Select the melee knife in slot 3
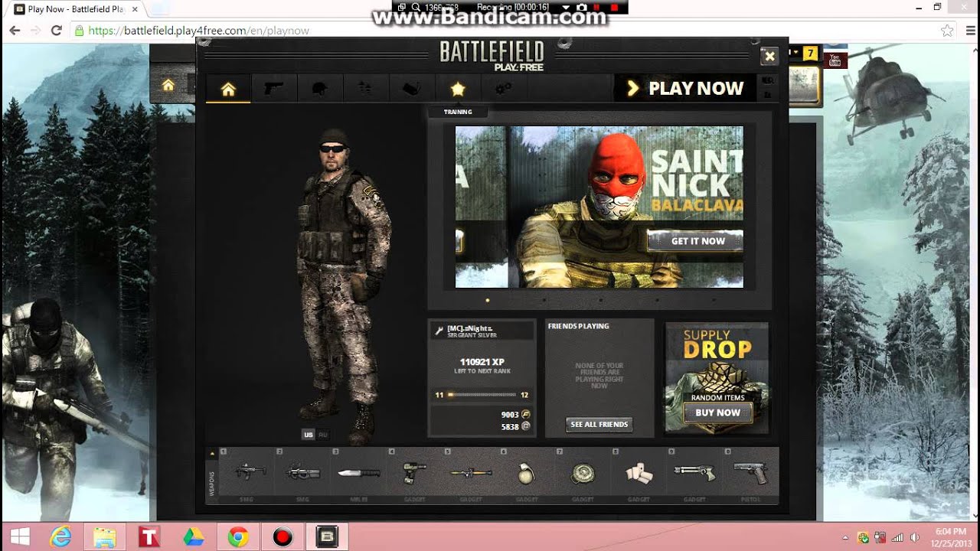 [x=359, y=474]
